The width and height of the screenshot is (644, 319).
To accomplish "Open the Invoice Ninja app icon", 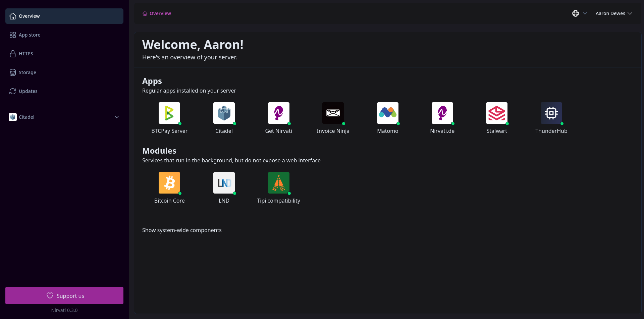I will click(x=333, y=113).
